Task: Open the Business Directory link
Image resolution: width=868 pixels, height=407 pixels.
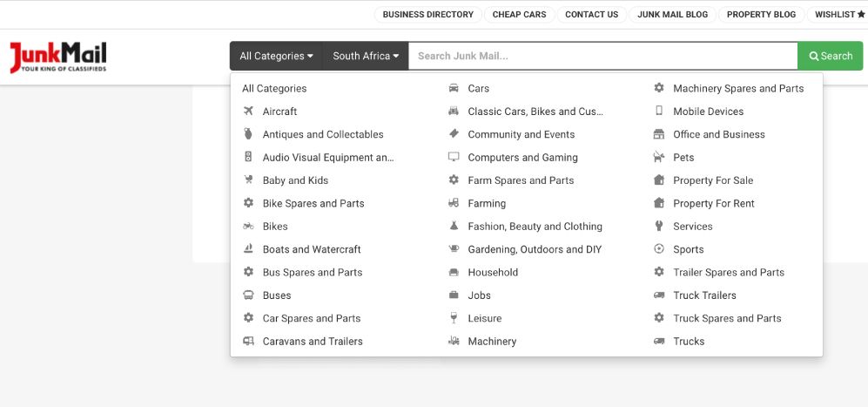Action: [428, 15]
